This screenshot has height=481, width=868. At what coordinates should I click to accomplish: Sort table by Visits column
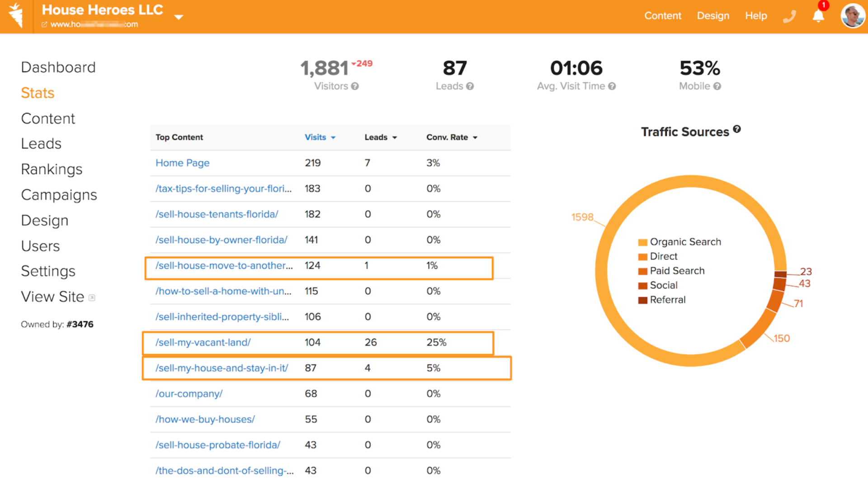[x=320, y=137]
